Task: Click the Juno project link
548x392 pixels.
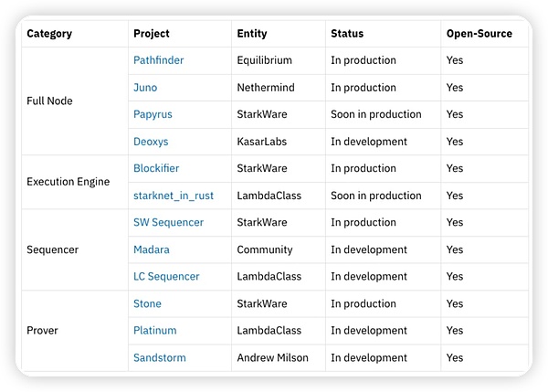Action: click(145, 88)
